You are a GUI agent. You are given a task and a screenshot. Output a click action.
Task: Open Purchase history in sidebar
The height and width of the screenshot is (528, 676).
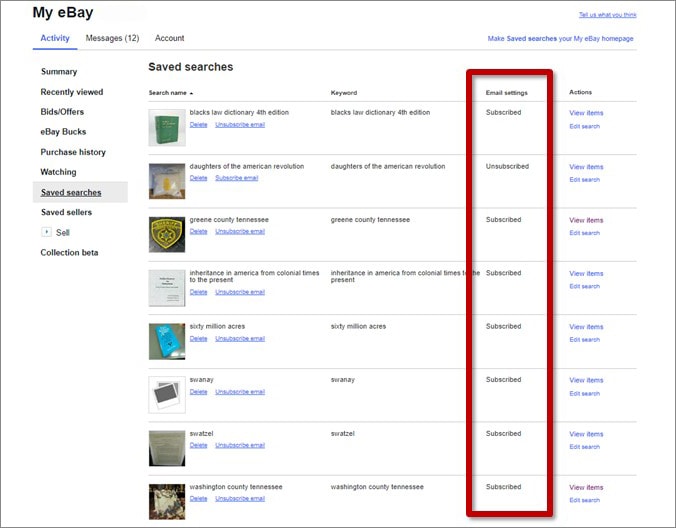pyautogui.click(x=73, y=152)
